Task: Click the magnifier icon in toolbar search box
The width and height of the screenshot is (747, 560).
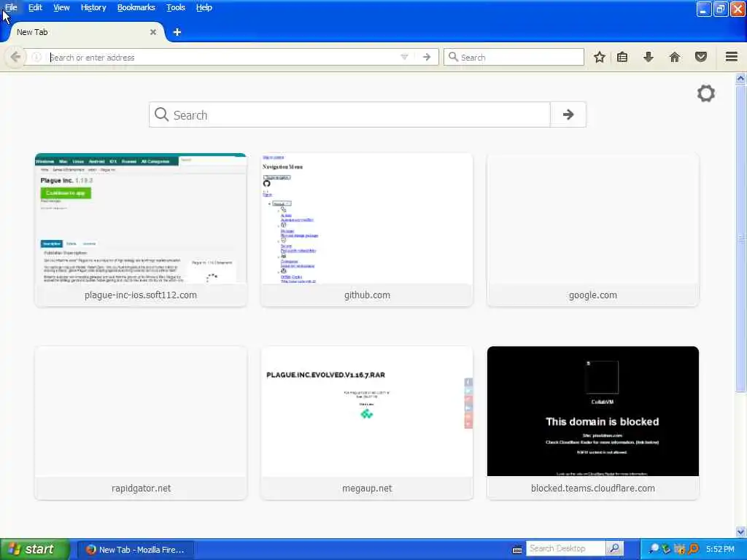Action: [454, 57]
